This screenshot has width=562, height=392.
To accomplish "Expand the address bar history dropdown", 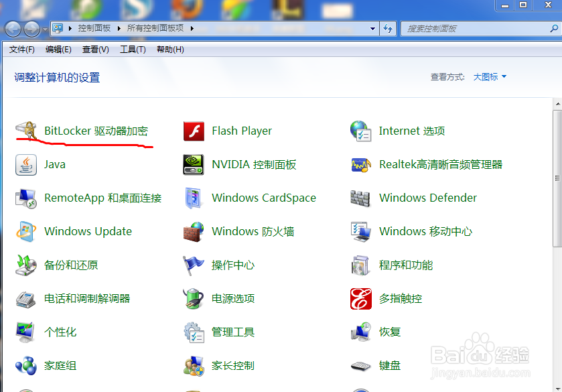I will click(x=372, y=28).
